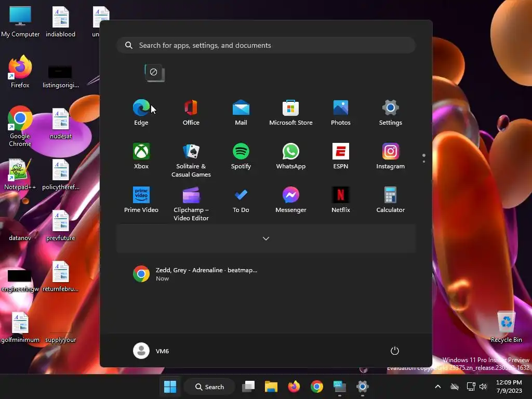The image size is (532, 399).
Task: Open Messenger
Action: [291, 199]
